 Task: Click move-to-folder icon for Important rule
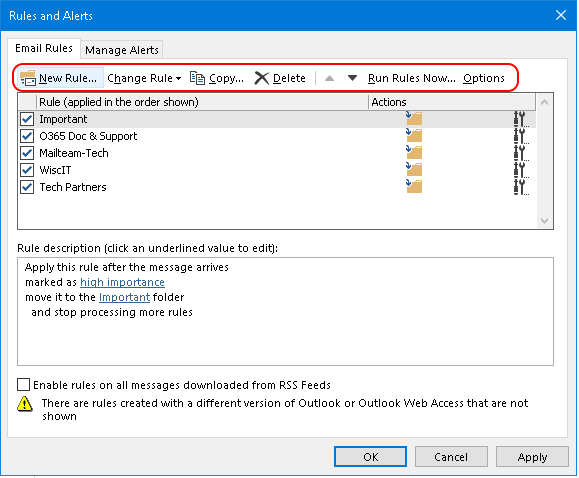[x=414, y=118]
